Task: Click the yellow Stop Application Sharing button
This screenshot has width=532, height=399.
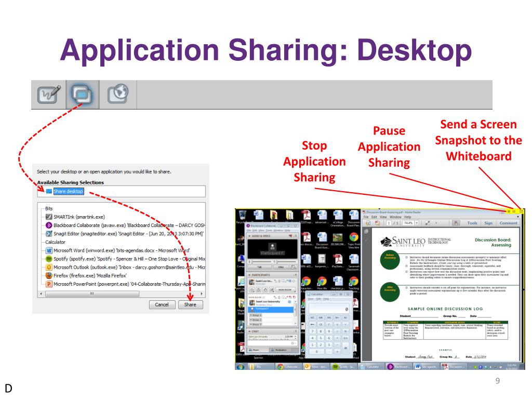Action: [x=509, y=211]
